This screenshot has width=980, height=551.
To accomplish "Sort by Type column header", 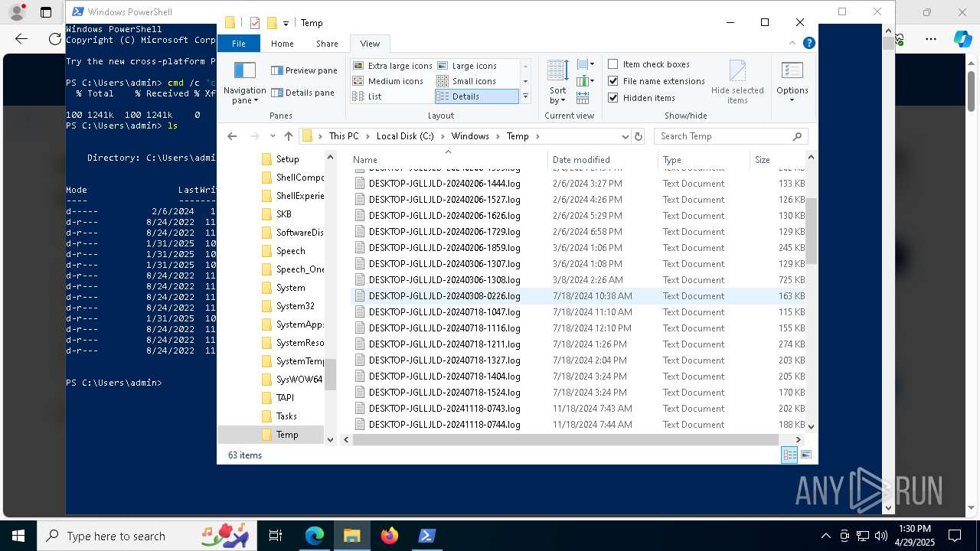I will coord(704,159).
